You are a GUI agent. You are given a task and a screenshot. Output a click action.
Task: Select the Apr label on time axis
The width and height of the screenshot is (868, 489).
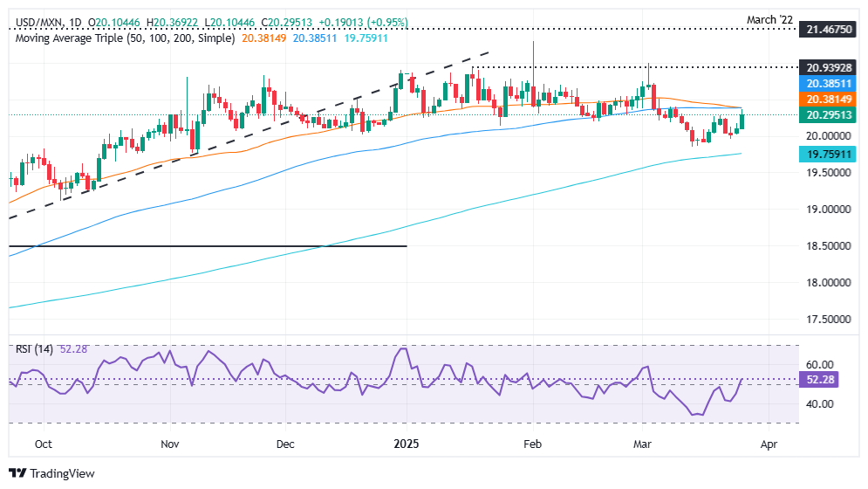[768, 444]
